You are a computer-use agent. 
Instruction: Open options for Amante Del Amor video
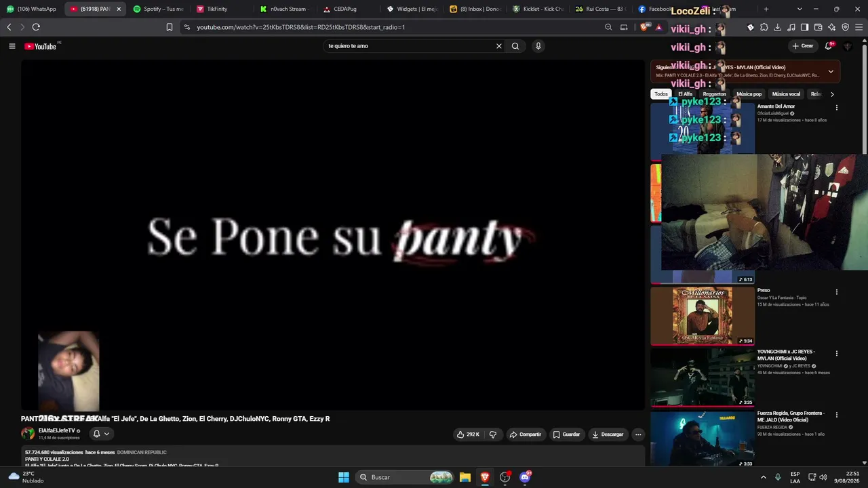coord(836,108)
